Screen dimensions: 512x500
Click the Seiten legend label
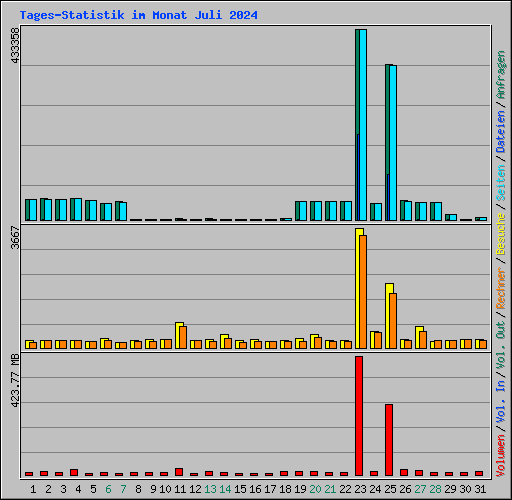(x=501, y=183)
